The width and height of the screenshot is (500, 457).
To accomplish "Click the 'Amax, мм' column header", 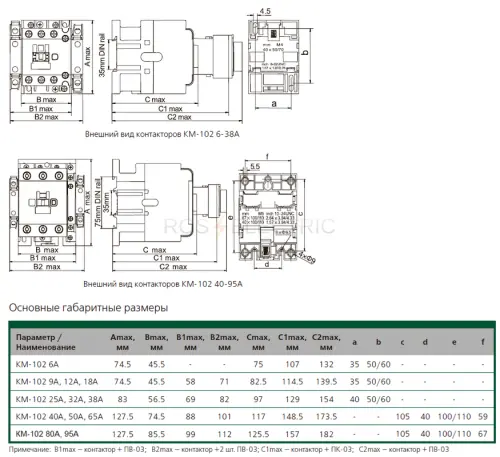I will click(123, 342).
